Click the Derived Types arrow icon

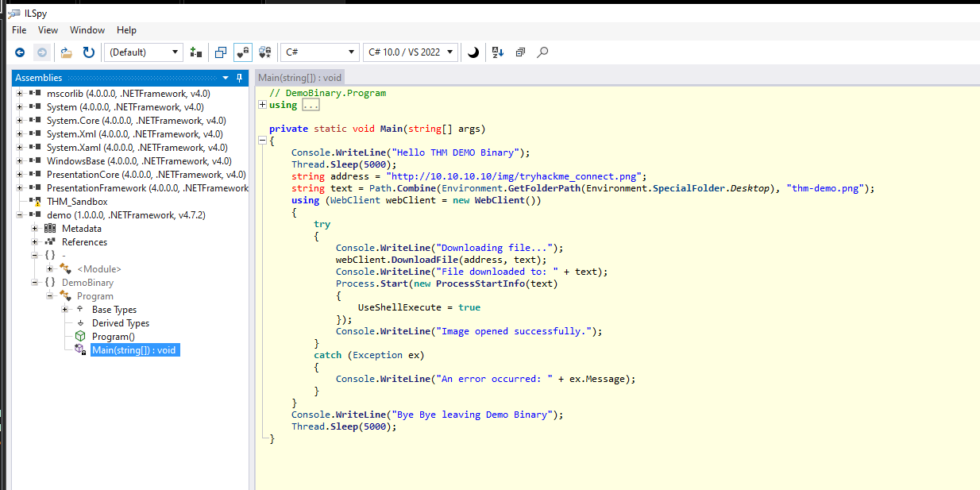click(x=81, y=323)
